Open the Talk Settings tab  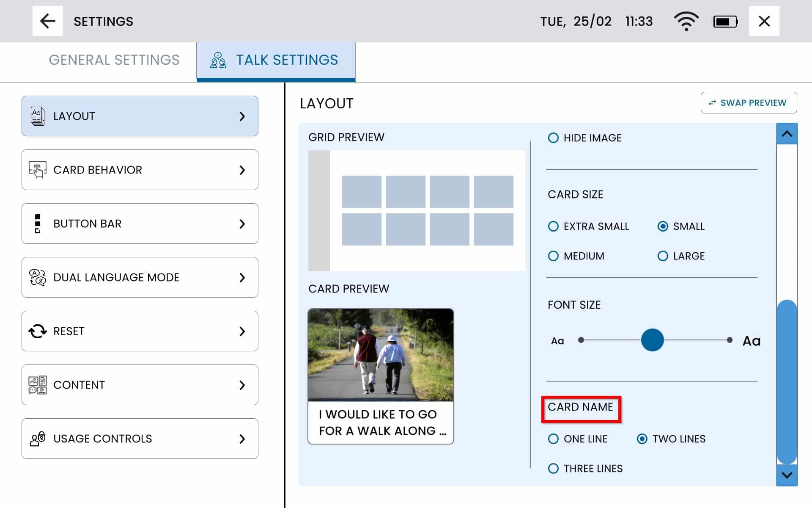276,60
